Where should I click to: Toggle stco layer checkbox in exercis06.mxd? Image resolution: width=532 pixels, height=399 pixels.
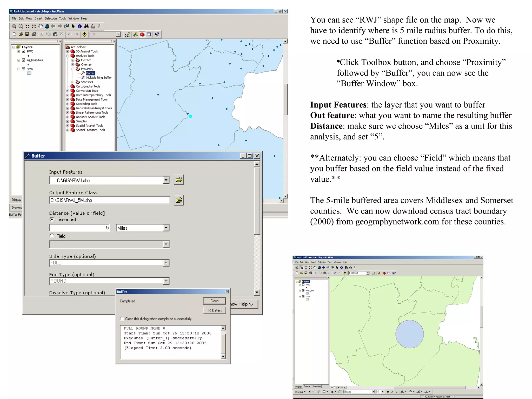tap(303, 296)
